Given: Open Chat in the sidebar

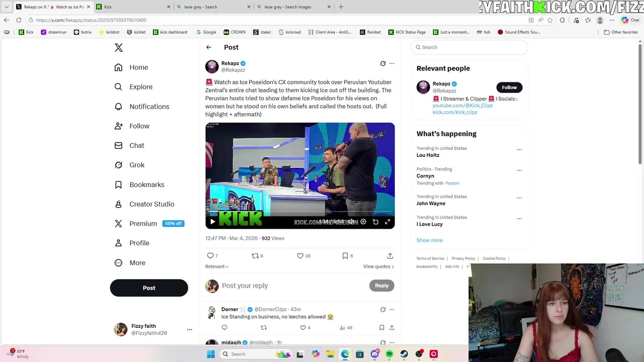Looking at the screenshot, I should pos(129,145).
